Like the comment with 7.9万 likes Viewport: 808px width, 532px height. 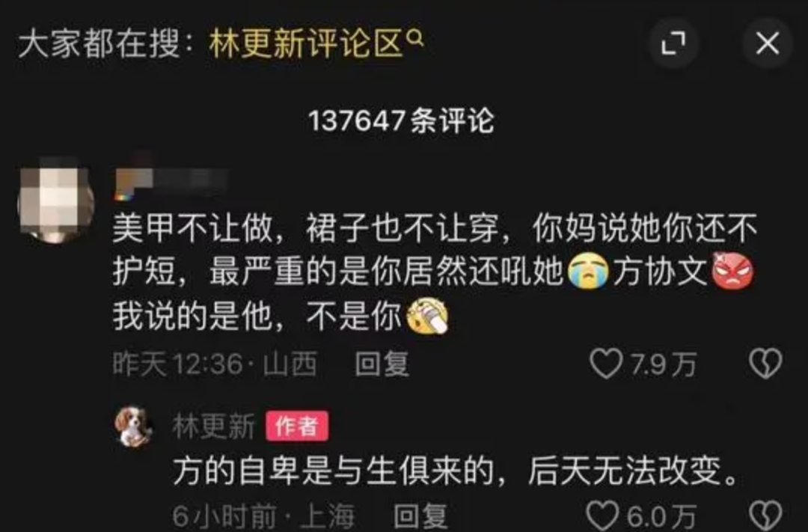(606, 364)
